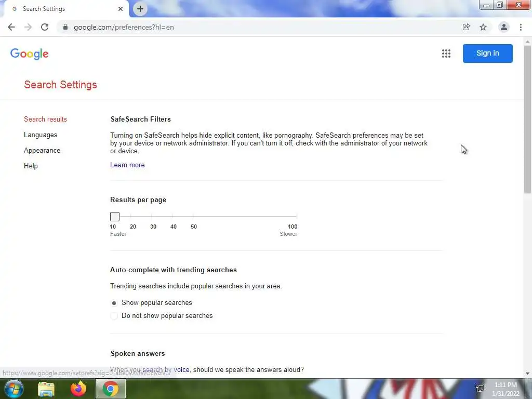Open the Languages settings section
The image size is (532, 399).
tap(41, 135)
